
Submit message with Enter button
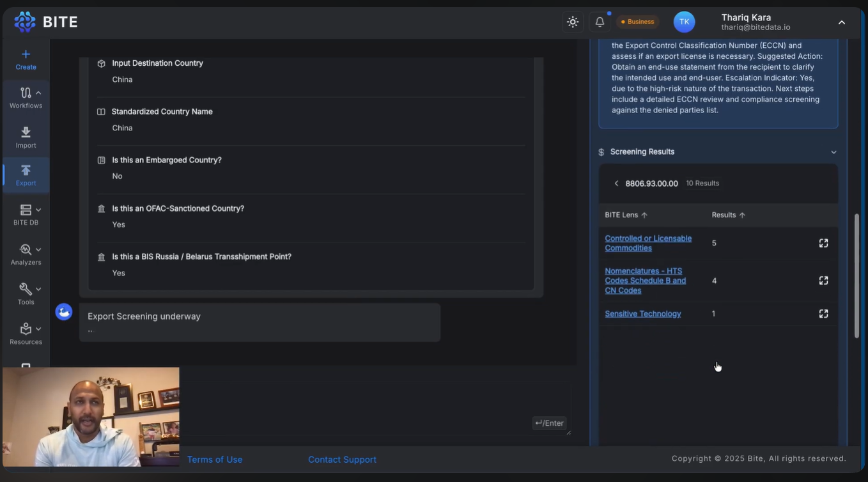[x=549, y=423]
